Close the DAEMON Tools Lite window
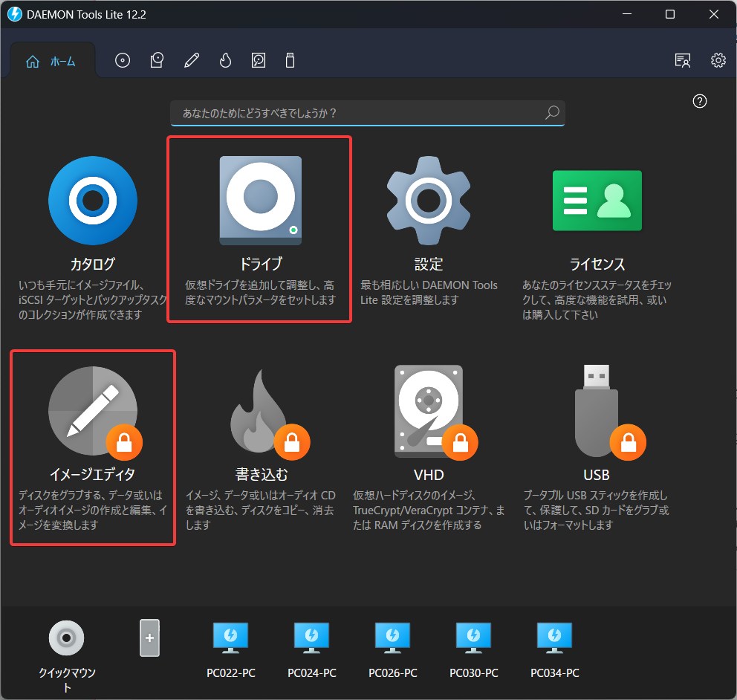Screen dimensions: 737x700 pos(713,14)
